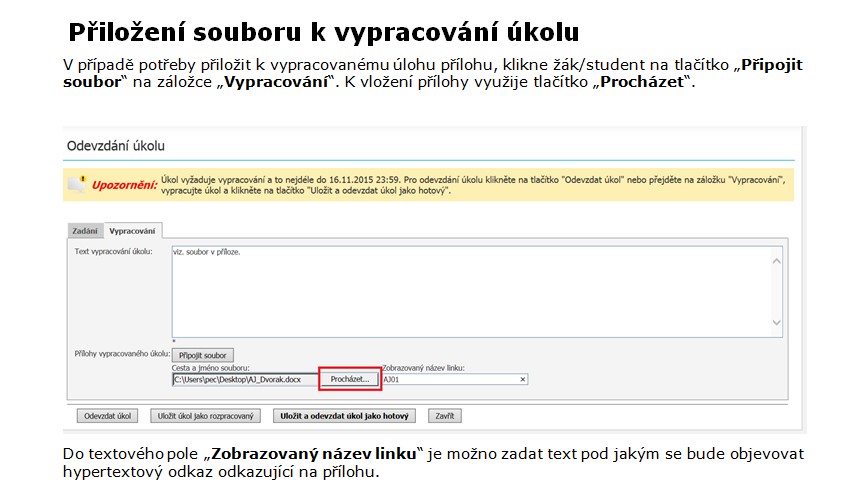Click the text area's vertical scrollbar track
This screenshot has width=850, height=492.
coord(776,290)
